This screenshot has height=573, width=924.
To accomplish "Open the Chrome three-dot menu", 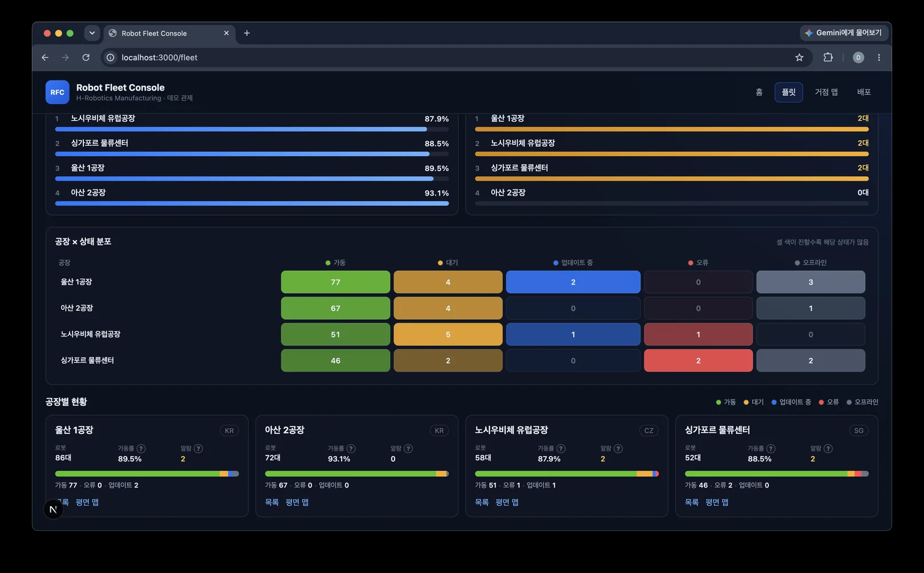I will pyautogui.click(x=879, y=58).
